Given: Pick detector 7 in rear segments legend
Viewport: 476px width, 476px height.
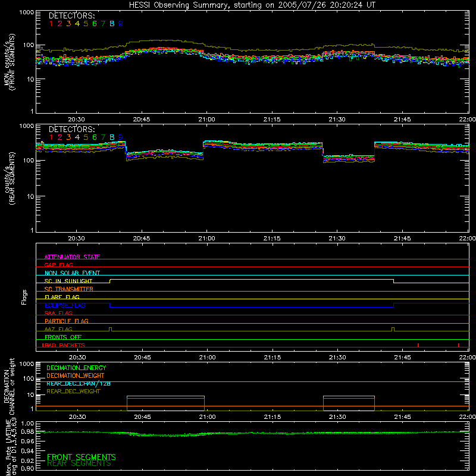Looking at the screenshot, I should point(103,137).
